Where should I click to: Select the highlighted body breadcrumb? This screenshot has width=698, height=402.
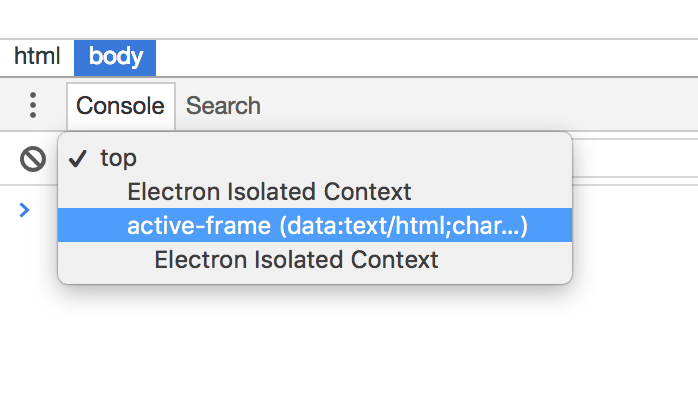point(115,57)
